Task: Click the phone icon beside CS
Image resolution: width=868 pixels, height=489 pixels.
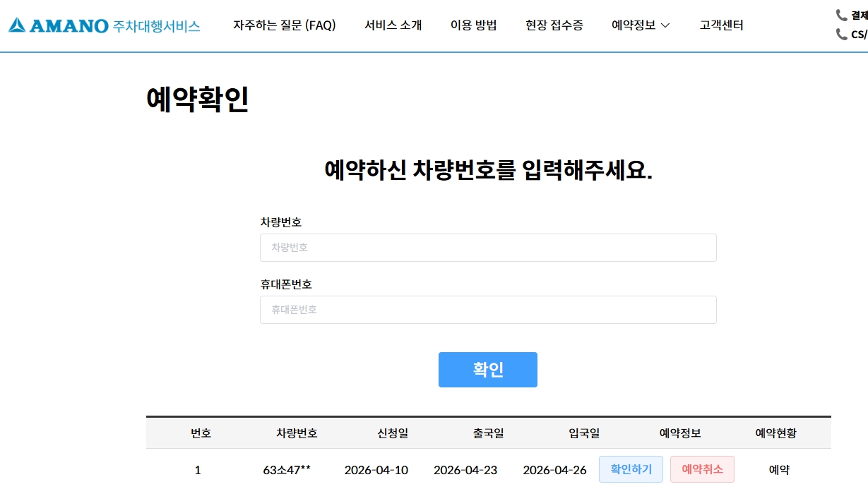Action: pyautogui.click(x=841, y=34)
